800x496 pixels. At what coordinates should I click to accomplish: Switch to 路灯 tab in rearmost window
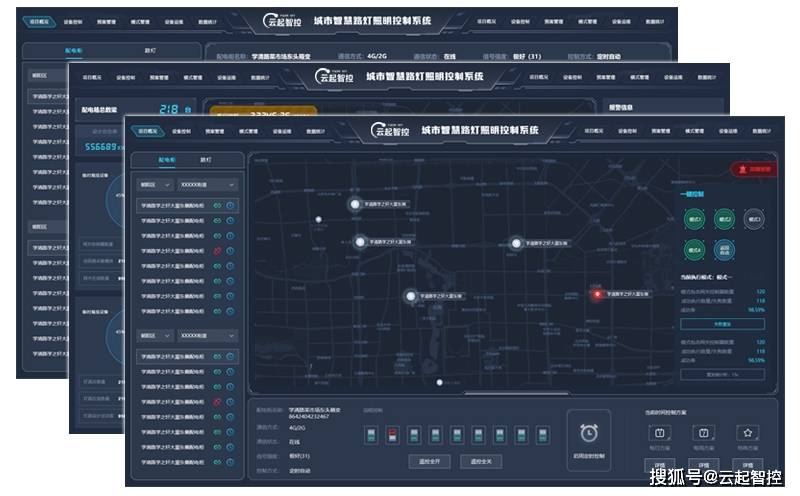click(x=150, y=51)
